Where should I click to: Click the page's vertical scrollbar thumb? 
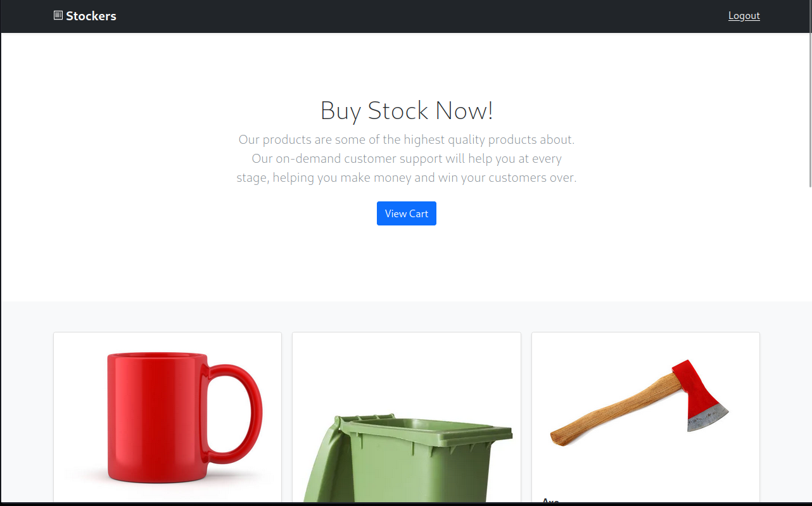pyautogui.click(x=809, y=94)
